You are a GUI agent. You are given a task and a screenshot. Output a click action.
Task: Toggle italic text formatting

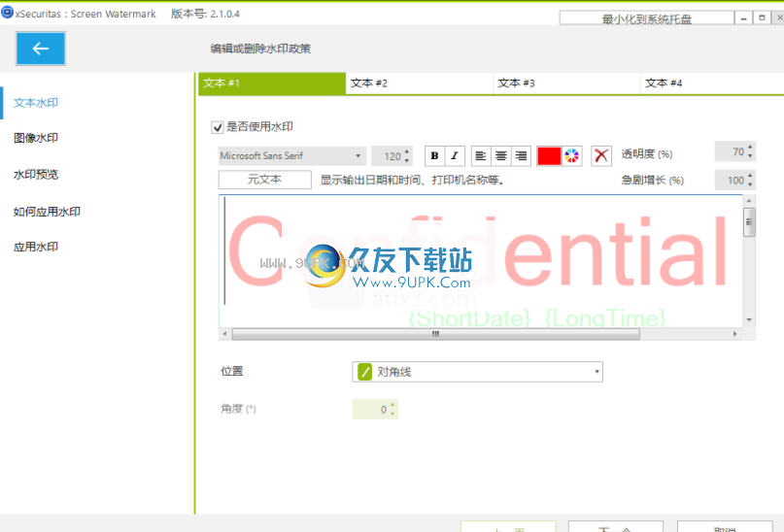coord(455,156)
